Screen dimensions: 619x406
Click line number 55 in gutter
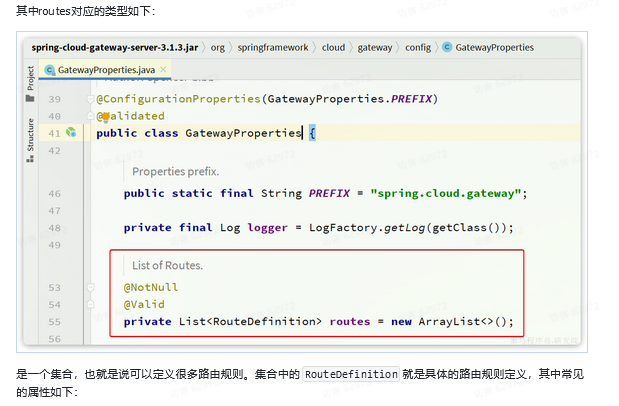[54, 322]
